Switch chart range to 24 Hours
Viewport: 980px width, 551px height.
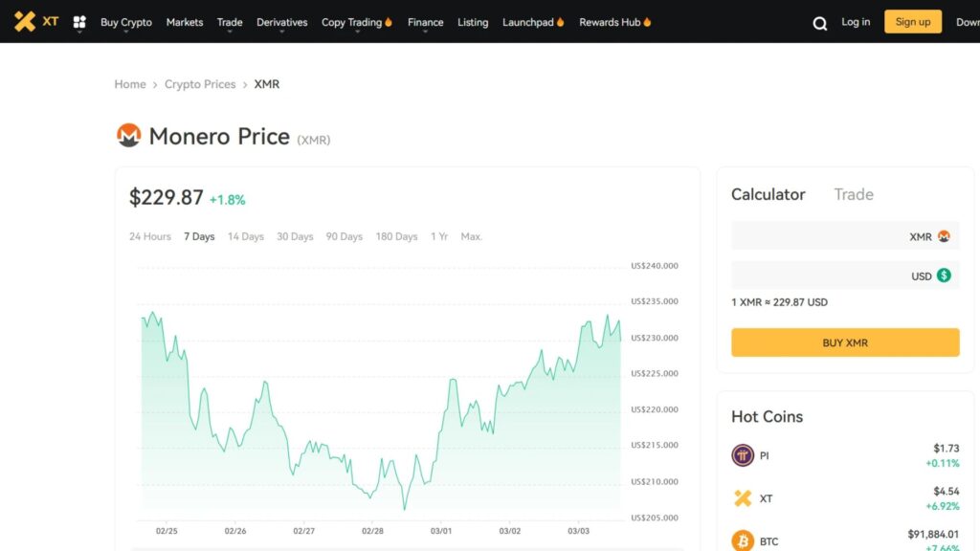pos(150,237)
